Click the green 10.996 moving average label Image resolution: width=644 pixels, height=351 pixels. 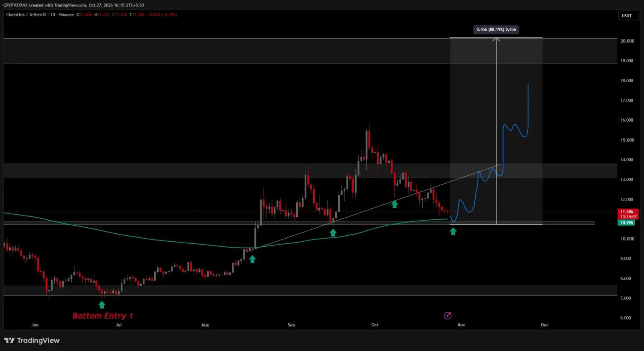tap(626, 222)
